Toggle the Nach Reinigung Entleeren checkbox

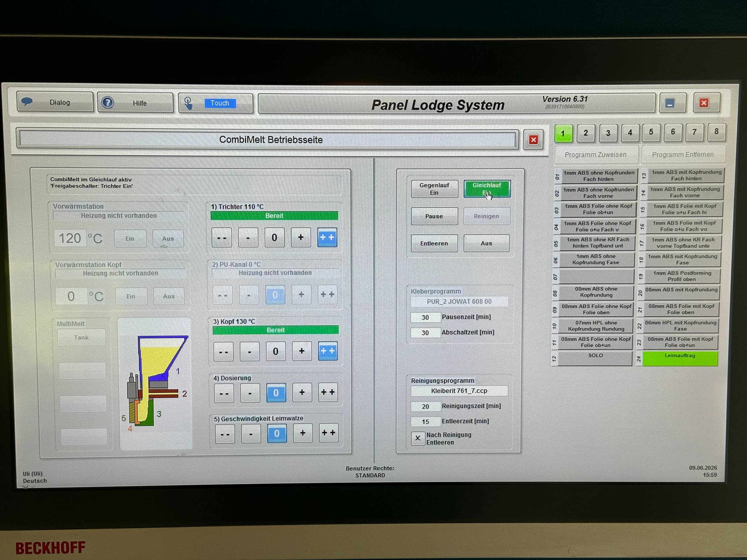tap(418, 438)
